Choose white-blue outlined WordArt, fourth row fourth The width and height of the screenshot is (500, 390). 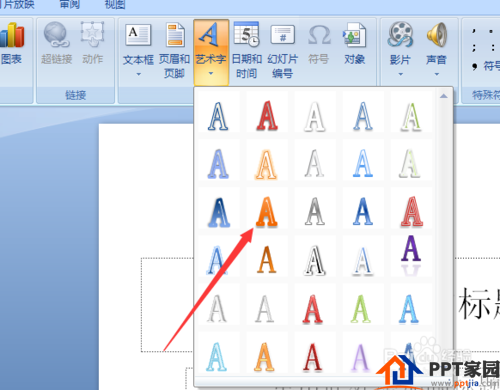(363, 260)
